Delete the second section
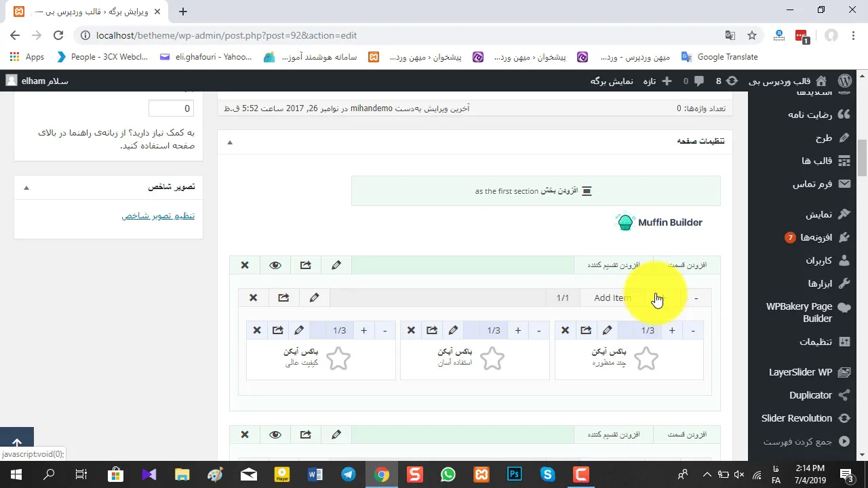Image resolution: width=868 pixels, height=488 pixels. tap(245, 434)
